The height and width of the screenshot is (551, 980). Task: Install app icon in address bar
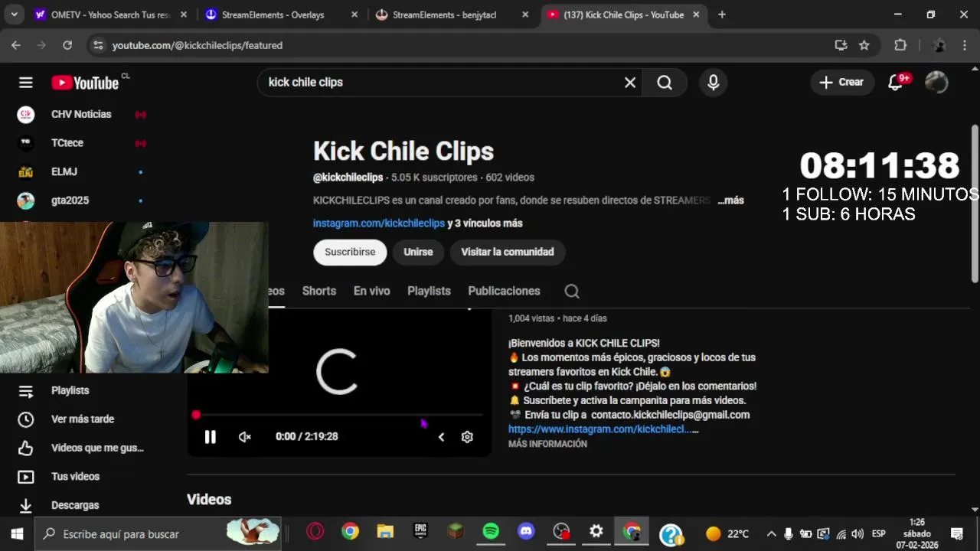(x=841, y=45)
